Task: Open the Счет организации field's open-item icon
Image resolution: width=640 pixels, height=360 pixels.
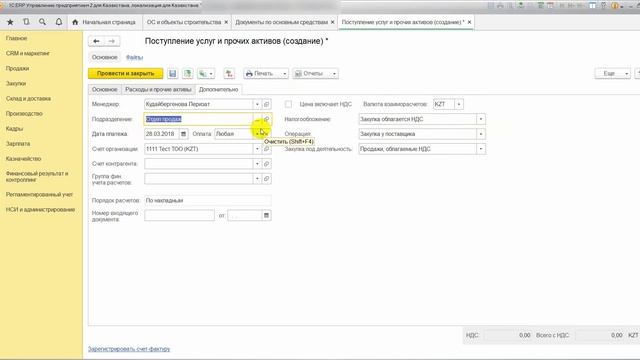Action: (267, 149)
